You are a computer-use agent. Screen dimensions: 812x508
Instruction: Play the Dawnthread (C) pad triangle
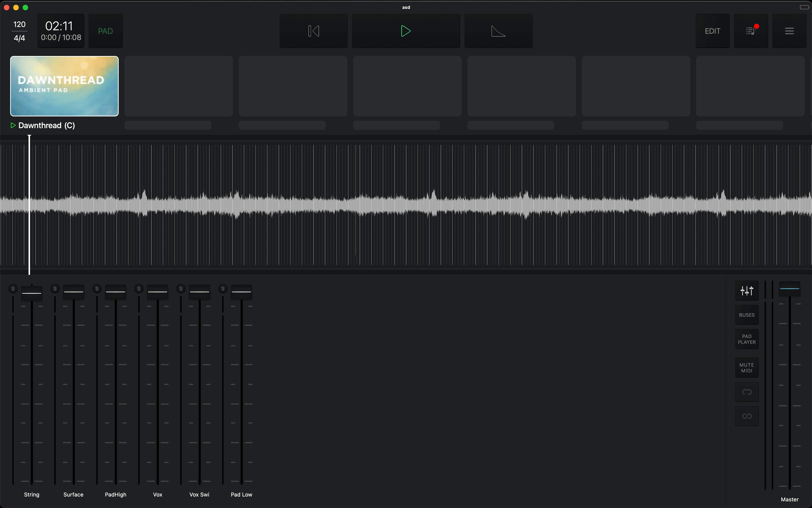point(13,125)
